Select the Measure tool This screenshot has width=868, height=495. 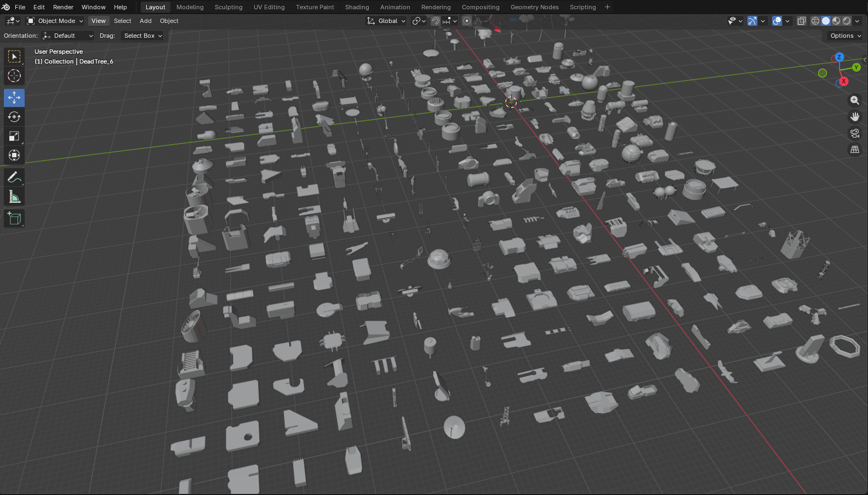pos(14,196)
